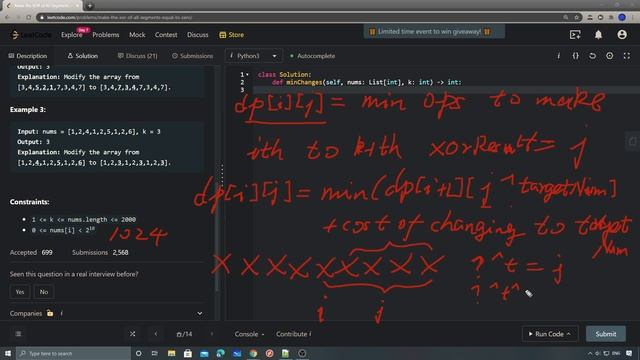
Task: Bookmark this page with the star icon
Action: (x=576, y=17)
